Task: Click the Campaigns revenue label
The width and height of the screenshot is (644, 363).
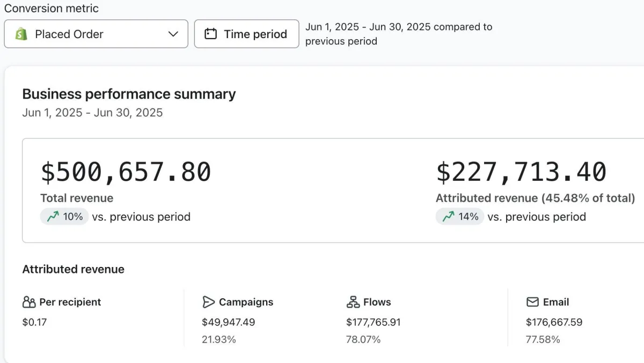Action: pyautogui.click(x=246, y=302)
